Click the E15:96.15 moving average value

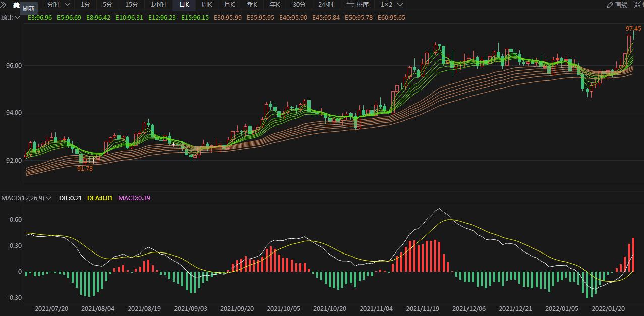pyautogui.click(x=195, y=17)
